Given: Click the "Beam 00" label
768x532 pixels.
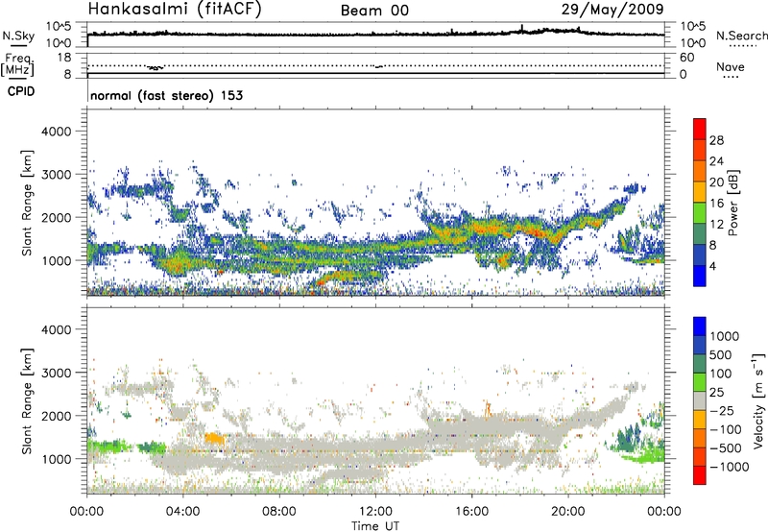Looking at the screenshot, I should pyautogui.click(x=374, y=11).
